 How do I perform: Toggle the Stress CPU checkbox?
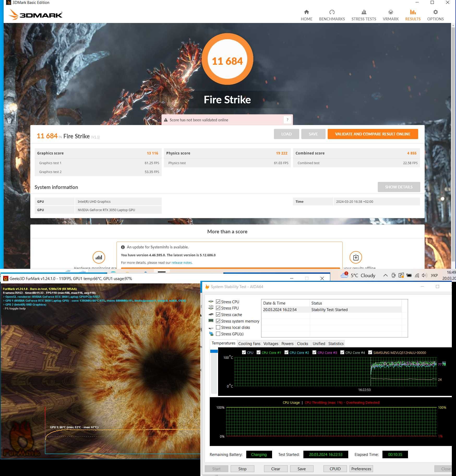pyautogui.click(x=218, y=302)
